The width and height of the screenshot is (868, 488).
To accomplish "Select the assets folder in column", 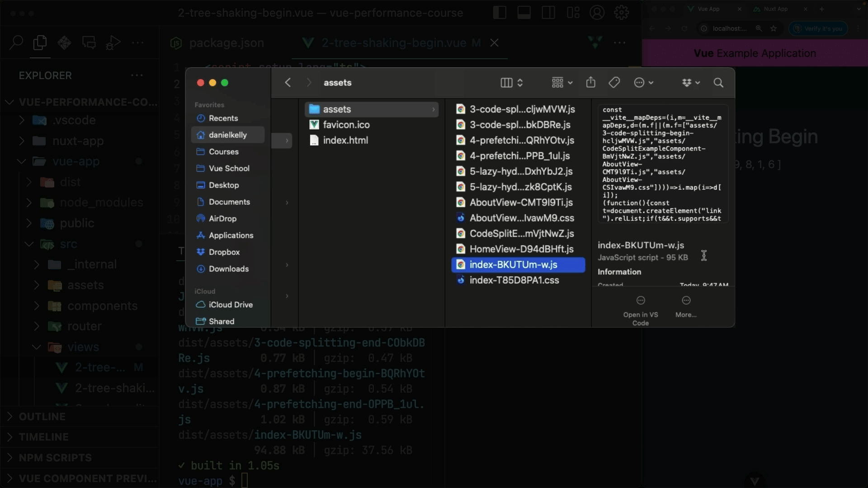I will [372, 109].
